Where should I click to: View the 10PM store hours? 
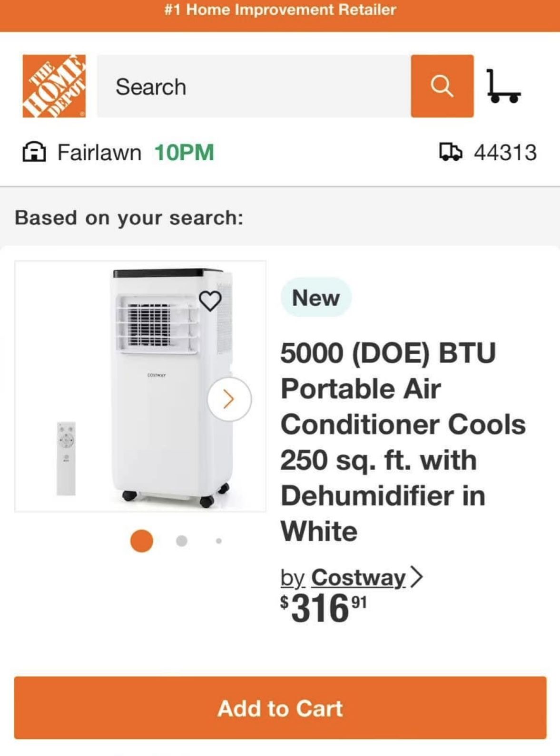(184, 153)
